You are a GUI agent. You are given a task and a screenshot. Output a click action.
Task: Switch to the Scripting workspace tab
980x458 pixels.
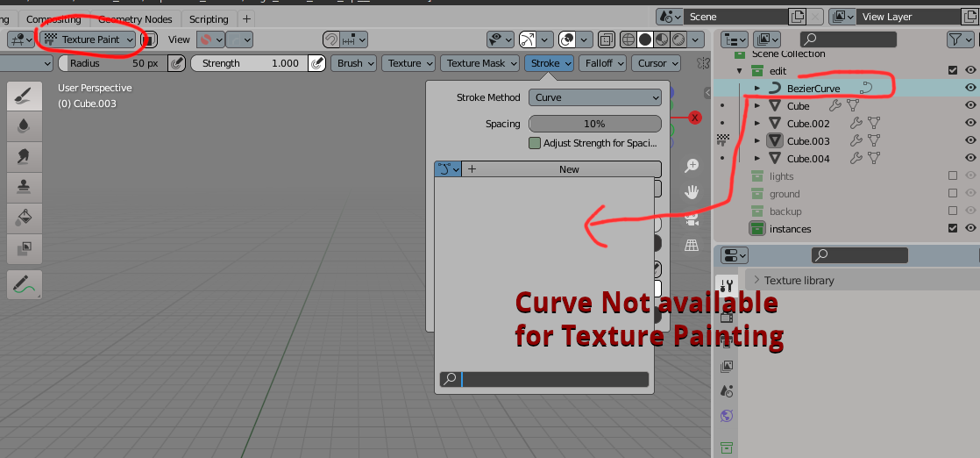(209, 18)
